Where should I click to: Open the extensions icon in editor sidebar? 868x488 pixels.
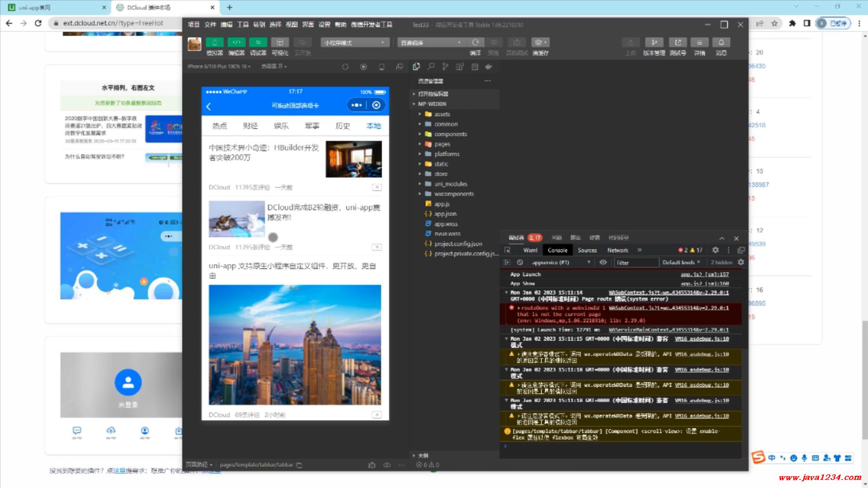point(460,67)
